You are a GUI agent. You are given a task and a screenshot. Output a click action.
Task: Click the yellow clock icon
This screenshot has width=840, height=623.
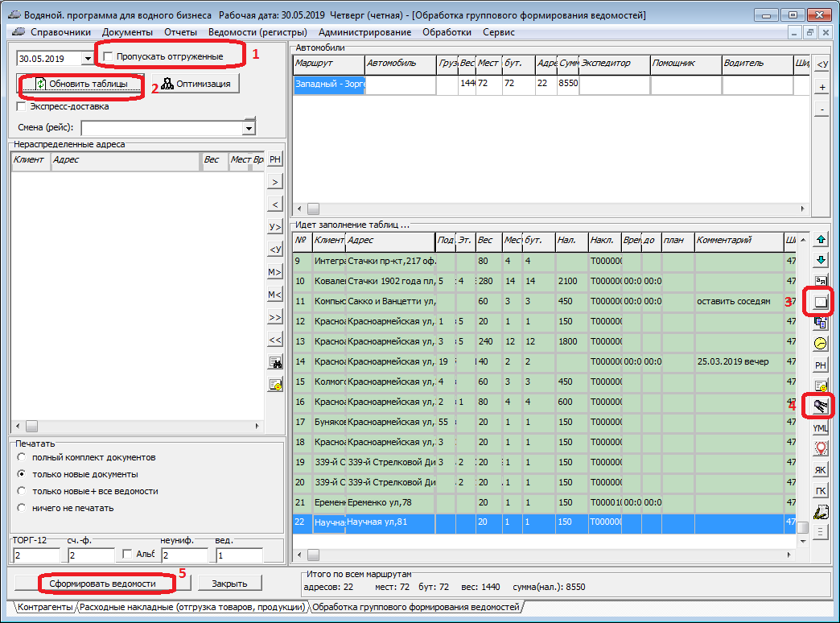tap(821, 344)
